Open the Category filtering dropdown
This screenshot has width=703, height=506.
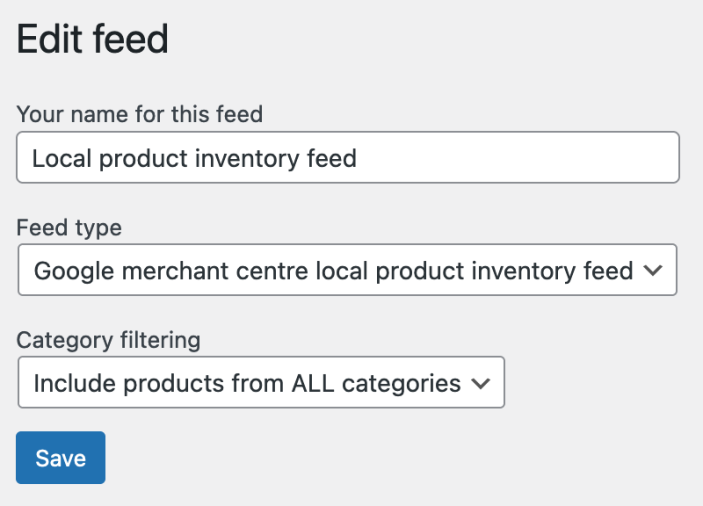pos(260,383)
